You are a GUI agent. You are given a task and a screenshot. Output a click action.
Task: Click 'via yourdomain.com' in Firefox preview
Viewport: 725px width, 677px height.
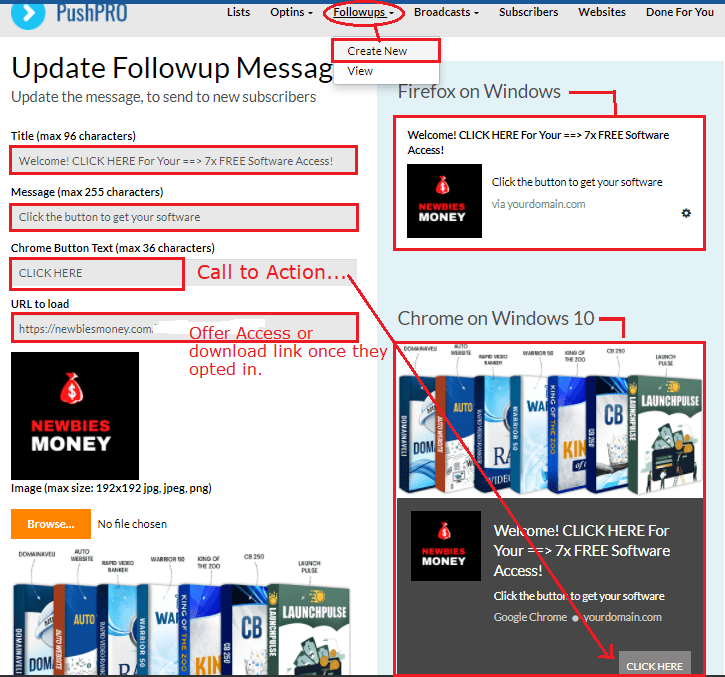point(538,204)
